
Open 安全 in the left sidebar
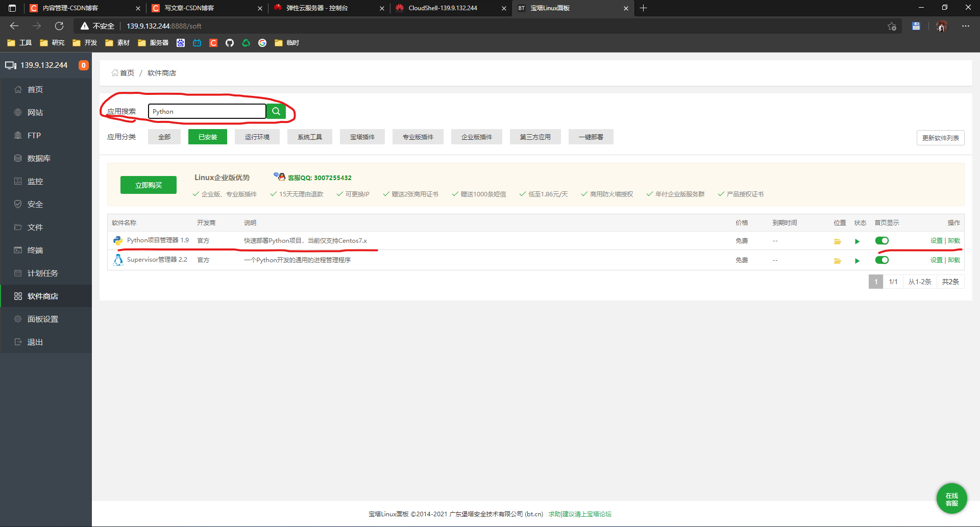[x=46, y=204]
